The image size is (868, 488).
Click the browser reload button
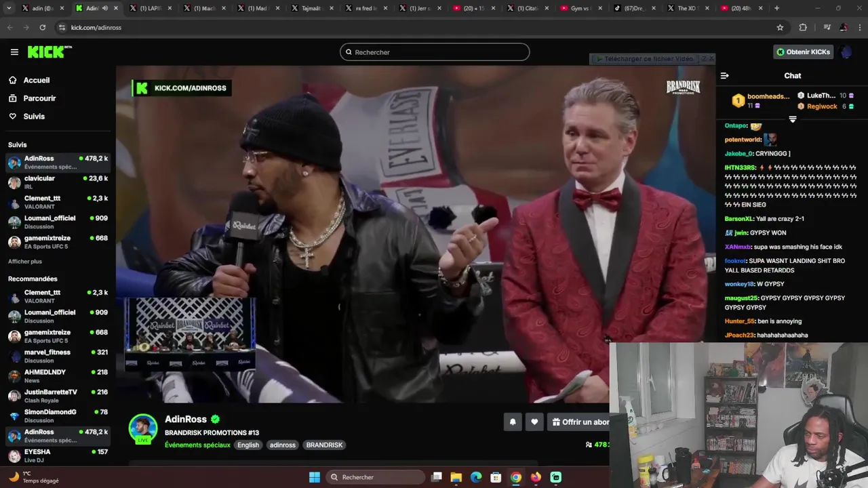pos(43,27)
